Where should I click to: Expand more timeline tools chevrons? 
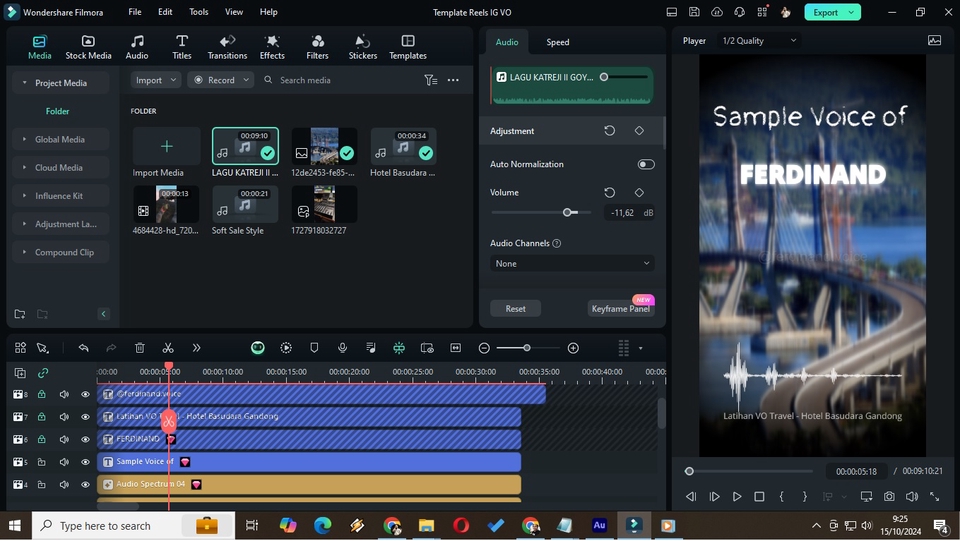196,348
